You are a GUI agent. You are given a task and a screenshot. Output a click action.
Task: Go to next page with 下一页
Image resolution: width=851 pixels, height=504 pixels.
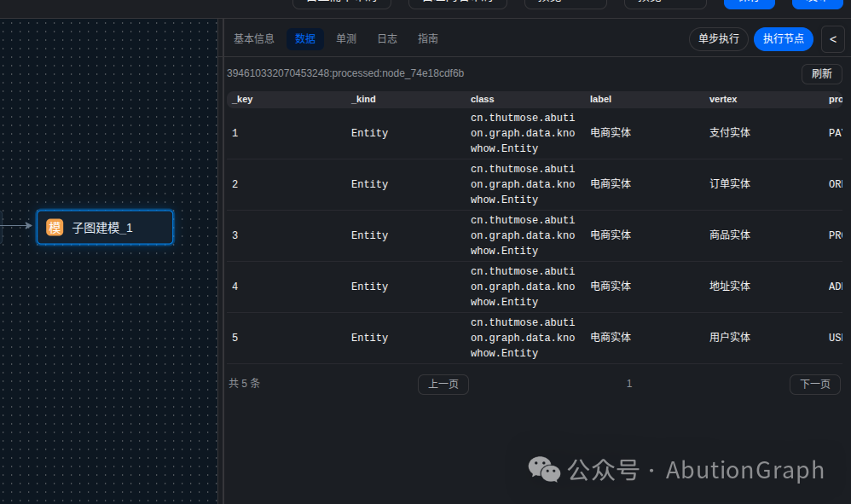[x=815, y=384]
